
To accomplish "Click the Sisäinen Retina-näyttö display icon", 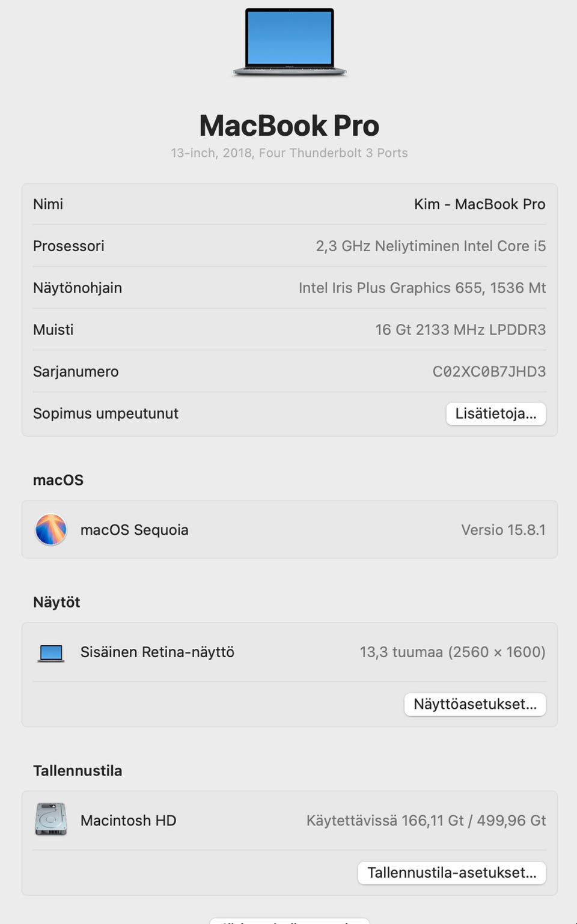I will (x=51, y=653).
